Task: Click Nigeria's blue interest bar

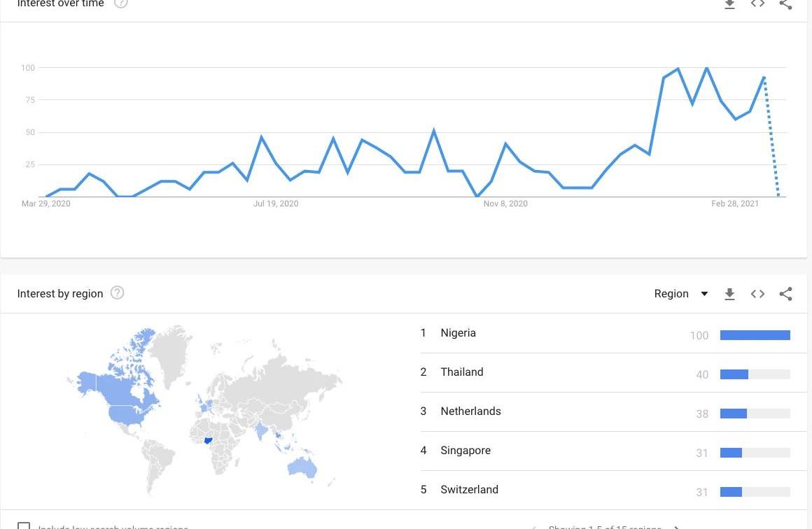Action: point(755,335)
